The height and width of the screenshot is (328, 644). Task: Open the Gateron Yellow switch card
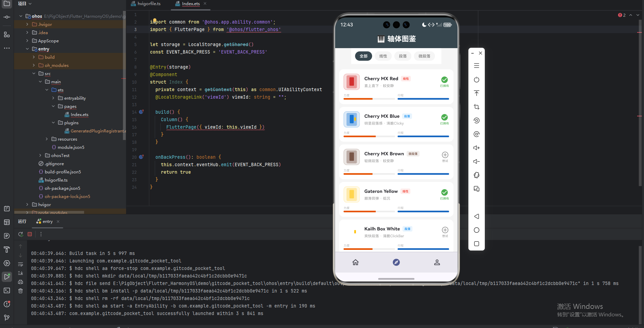tap(396, 199)
